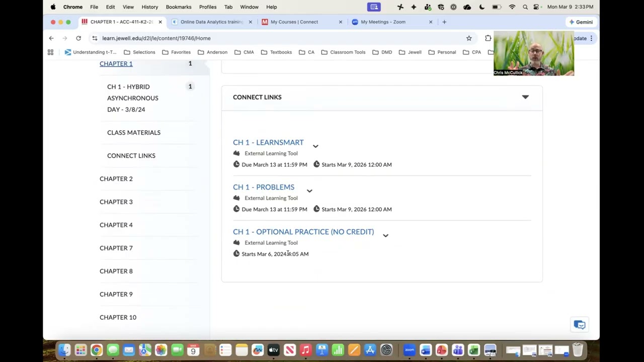Open the History menu
This screenshot has height=362, width=644.
(149, 7)
